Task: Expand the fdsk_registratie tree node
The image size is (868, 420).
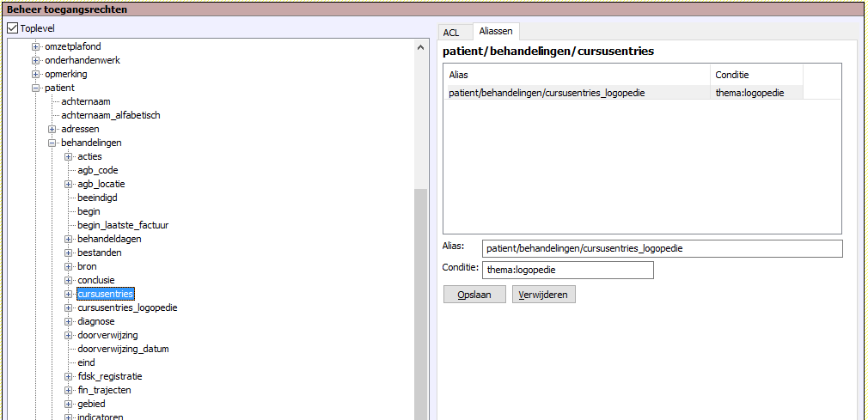Action: 69,376
